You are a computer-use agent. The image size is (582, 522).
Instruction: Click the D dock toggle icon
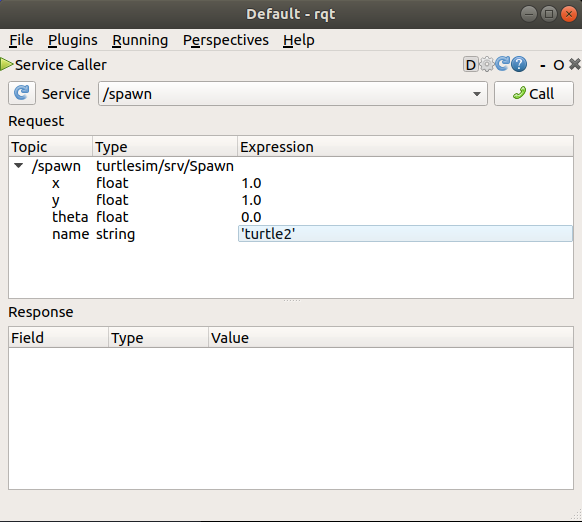[x=470, y=65]
